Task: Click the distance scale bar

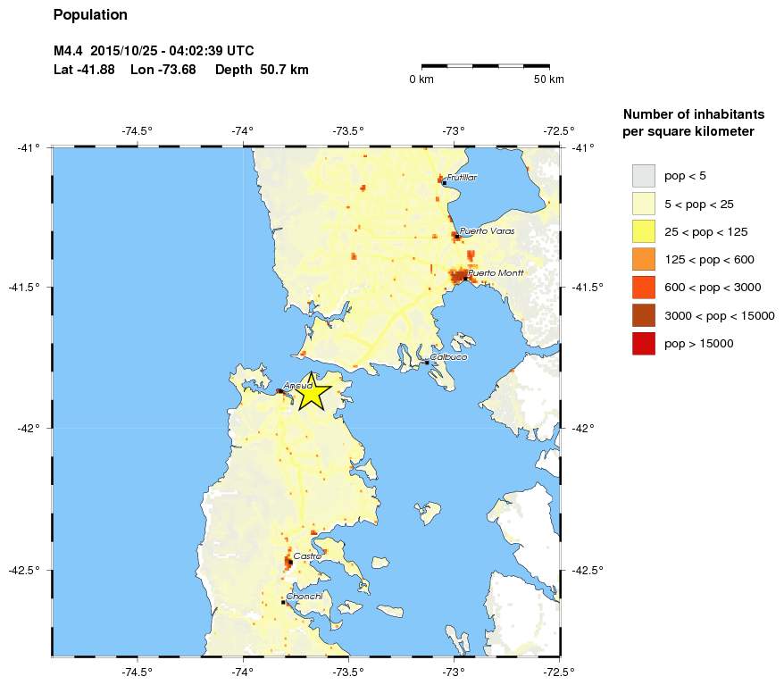Action: [x=485, y=65]
